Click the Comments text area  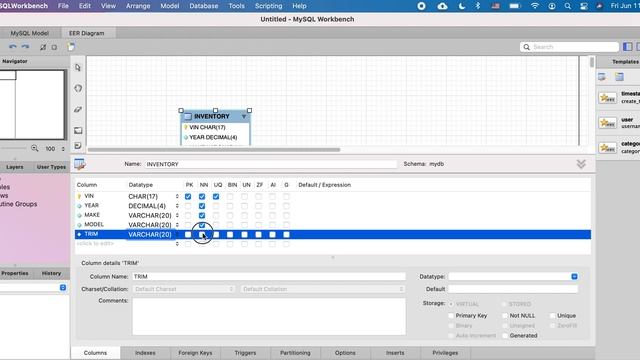(x=269, y=316)
